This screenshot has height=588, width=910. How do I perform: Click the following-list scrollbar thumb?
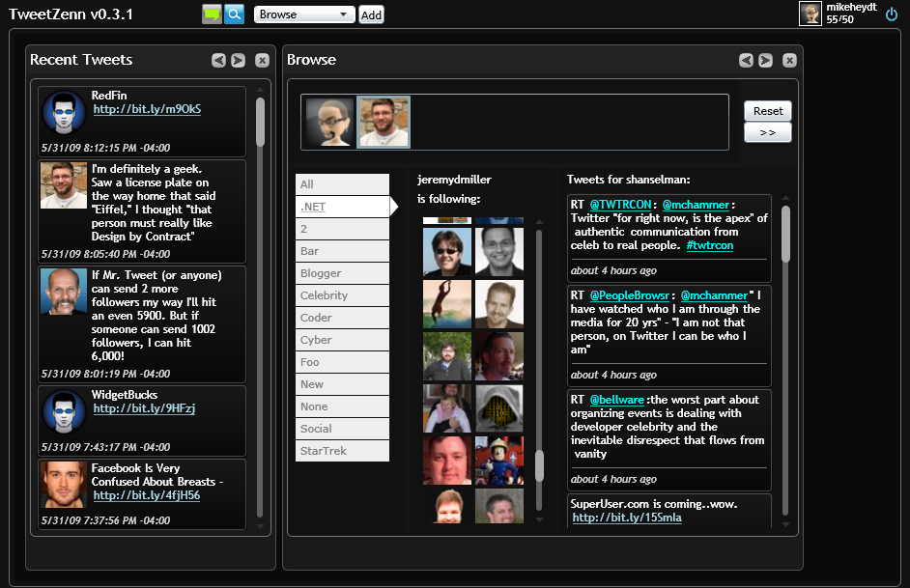[x=539, y=465]
